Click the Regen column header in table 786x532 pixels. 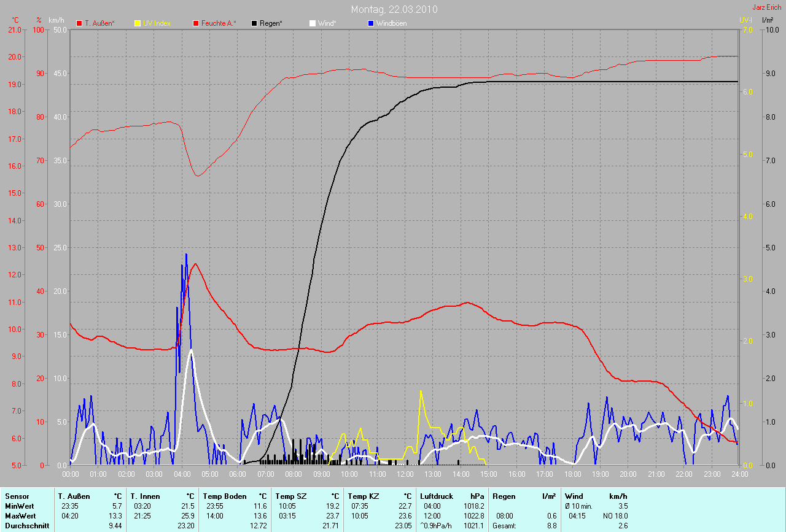pos(504,496)
